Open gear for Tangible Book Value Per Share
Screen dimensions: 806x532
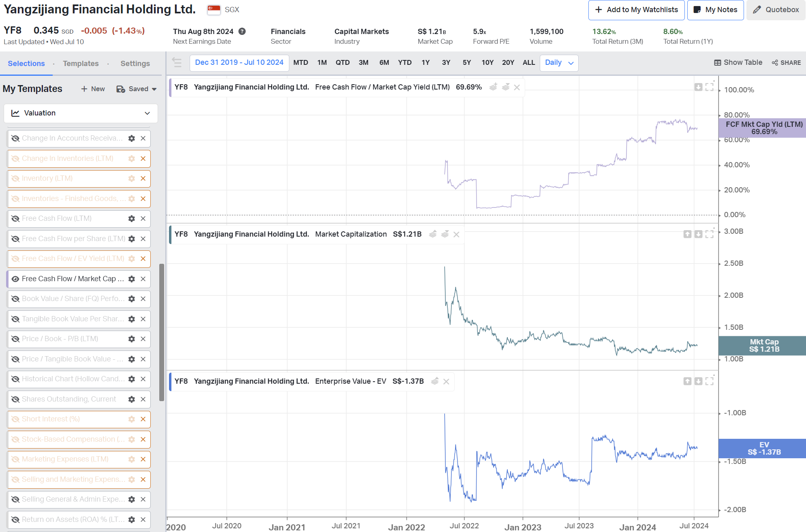tap(132, 319)
